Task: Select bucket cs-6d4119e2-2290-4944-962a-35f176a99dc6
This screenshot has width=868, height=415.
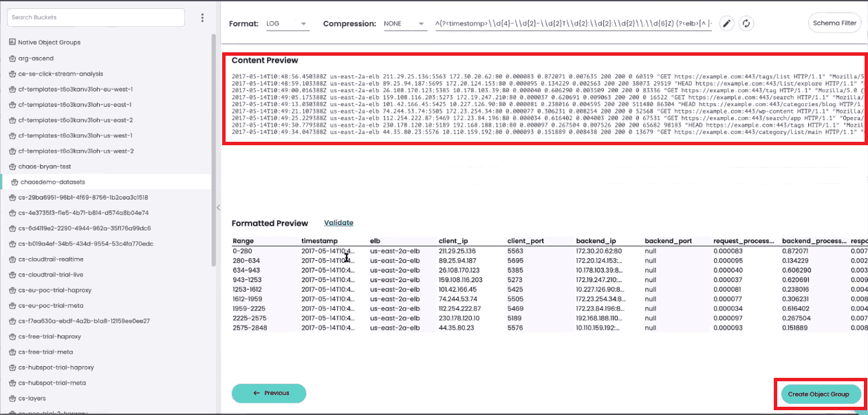Action: [x=85, y=228]
